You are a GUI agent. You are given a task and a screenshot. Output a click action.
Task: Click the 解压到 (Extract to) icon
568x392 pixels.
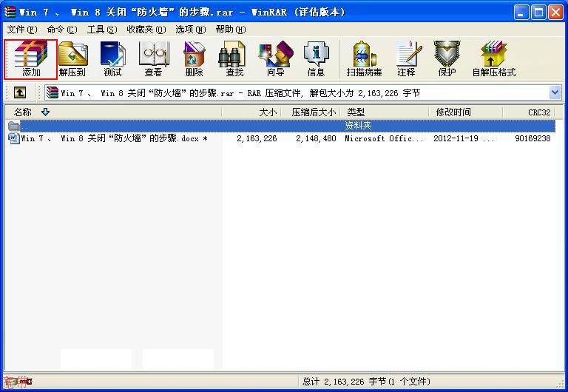(72, 59)
